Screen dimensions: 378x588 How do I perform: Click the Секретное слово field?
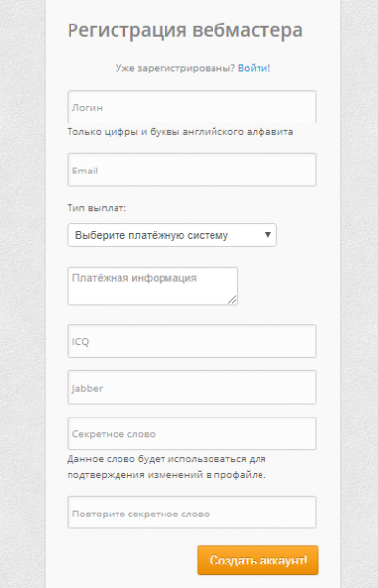tap(192, 433)
